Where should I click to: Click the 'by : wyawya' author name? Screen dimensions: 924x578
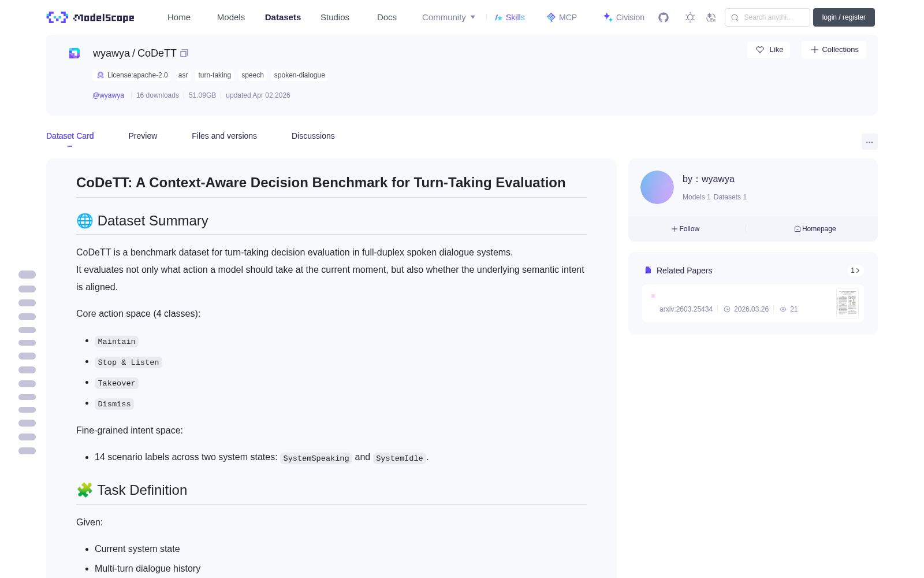click(709, 179)
